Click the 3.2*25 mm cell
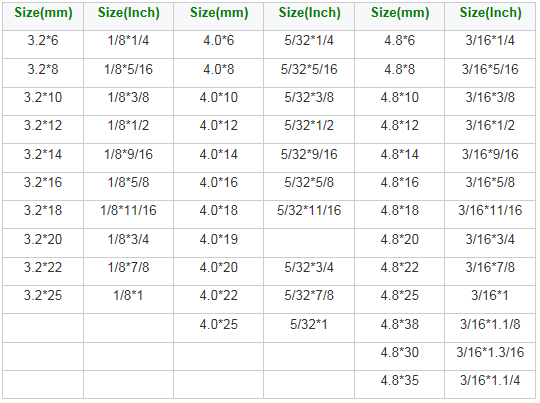 click(43, 299)
